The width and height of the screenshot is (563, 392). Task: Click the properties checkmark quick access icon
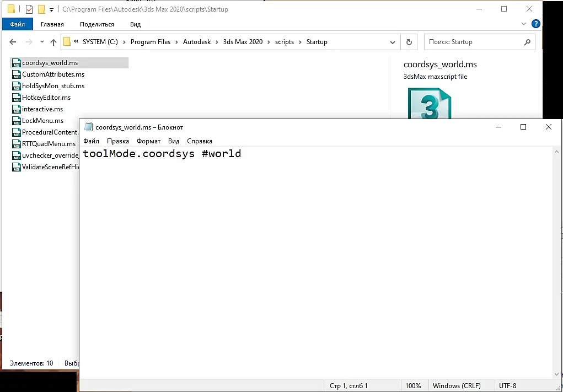(x=29, y=9)
